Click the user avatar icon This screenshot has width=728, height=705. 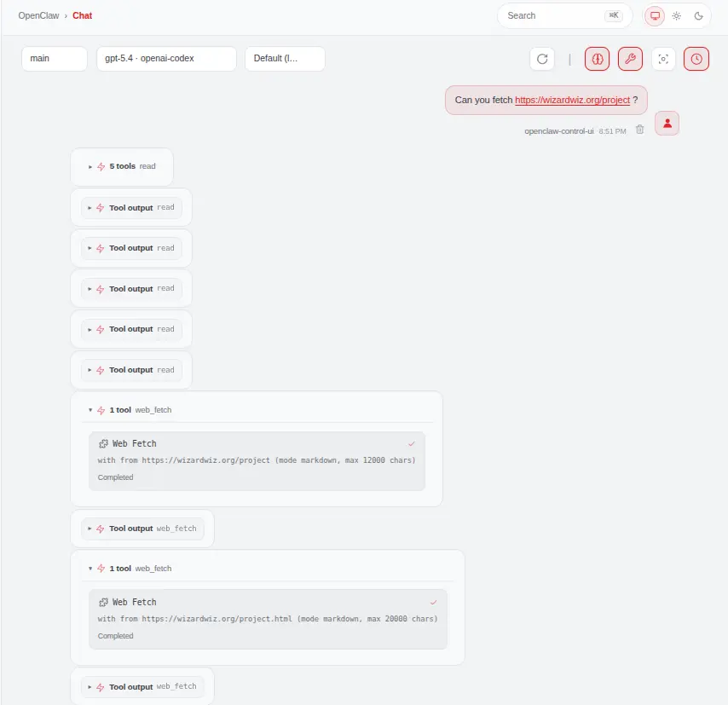click(667, 124)
